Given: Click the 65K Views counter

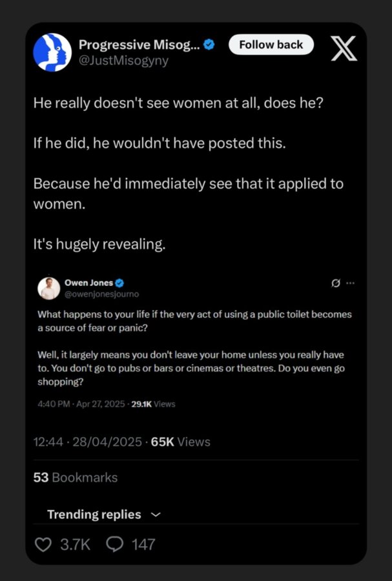Looking at the screenshot, I should [x=180, y=442].
